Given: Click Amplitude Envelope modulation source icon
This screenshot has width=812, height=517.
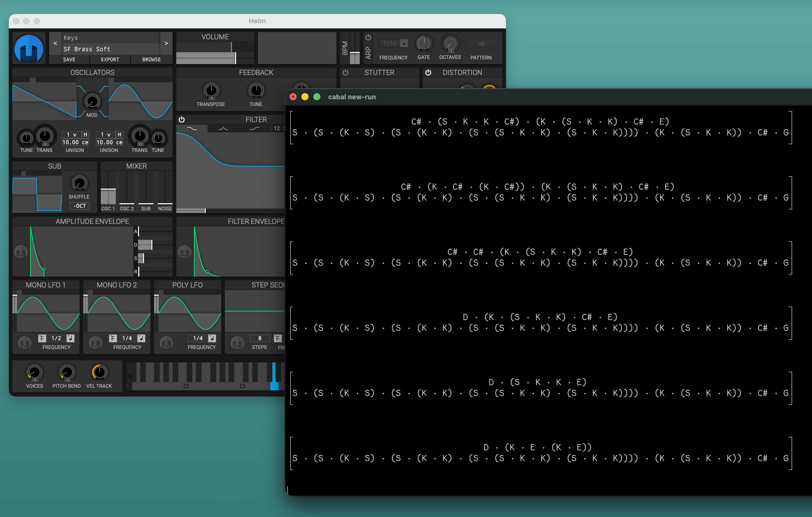Looking at the screenshot, I should (21, 253).
